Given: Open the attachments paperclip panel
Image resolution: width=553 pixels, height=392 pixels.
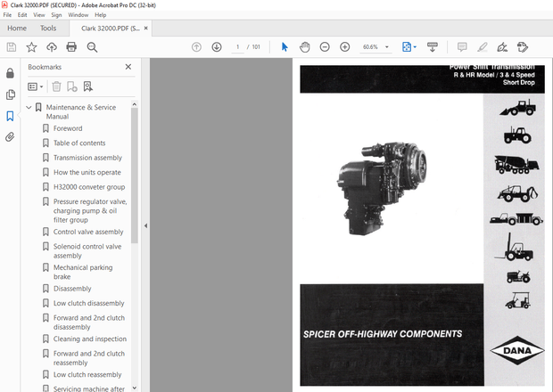Looking at the screenshot, I should pos(10,137).
